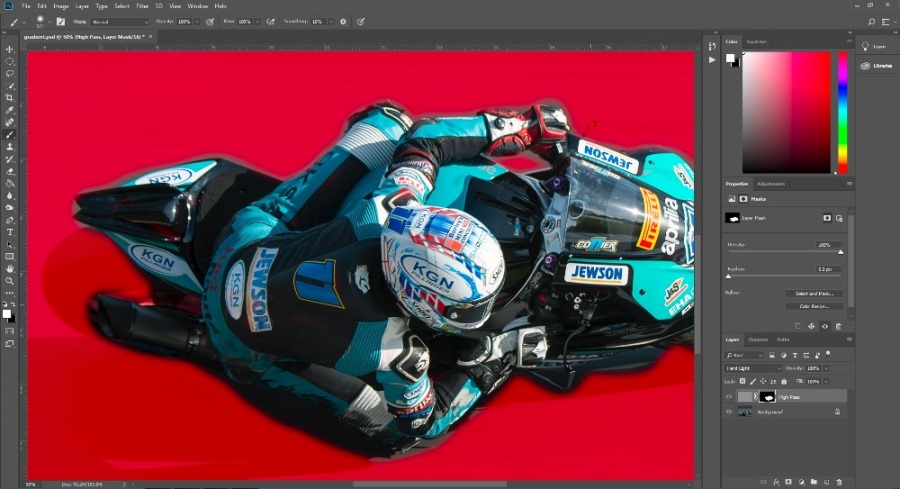Expand the Smoothing value dropdown
This screenshot has height=489, width=900.
tap(331, 22)
